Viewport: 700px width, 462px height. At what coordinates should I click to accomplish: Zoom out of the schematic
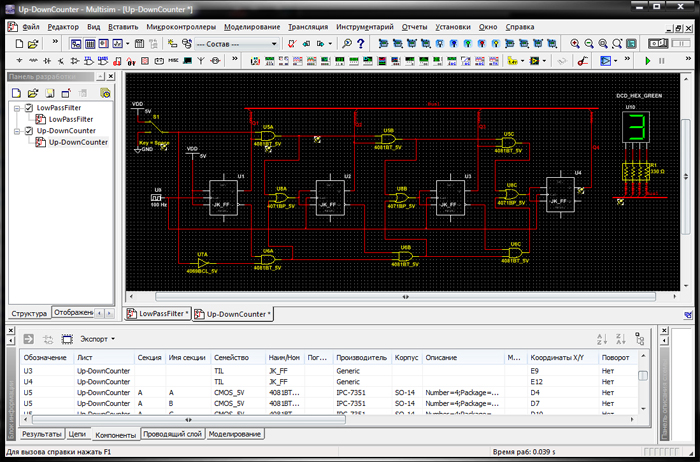[589, 44]
